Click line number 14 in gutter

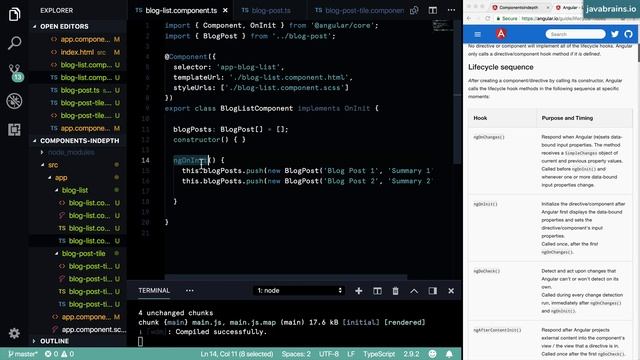[145, 160]
